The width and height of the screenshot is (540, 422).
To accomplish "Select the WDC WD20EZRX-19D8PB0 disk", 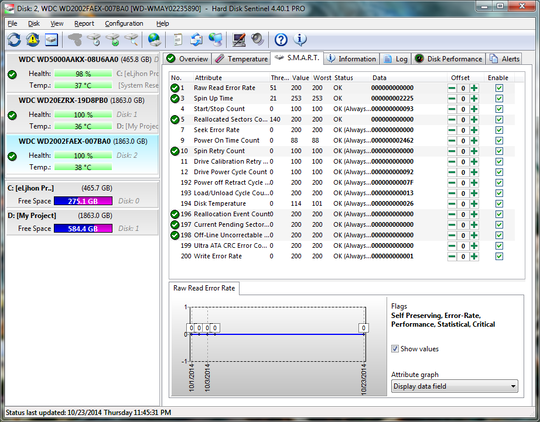I will click(83, 114).
